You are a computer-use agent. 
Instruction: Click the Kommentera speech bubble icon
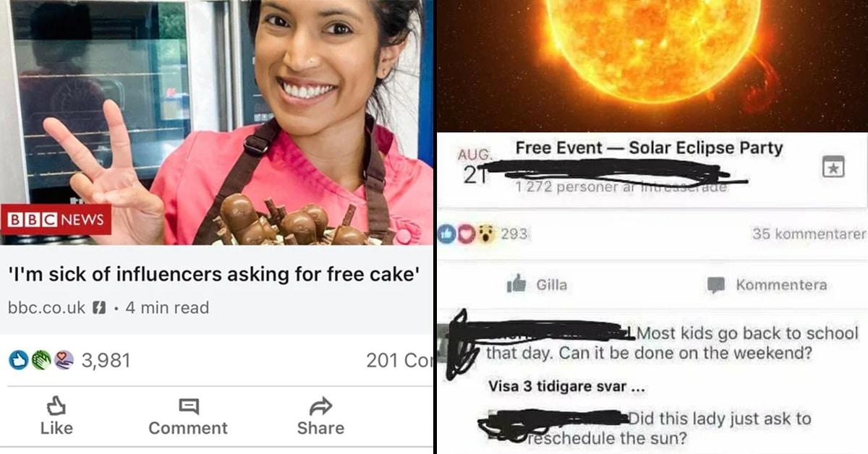(715, 285)
